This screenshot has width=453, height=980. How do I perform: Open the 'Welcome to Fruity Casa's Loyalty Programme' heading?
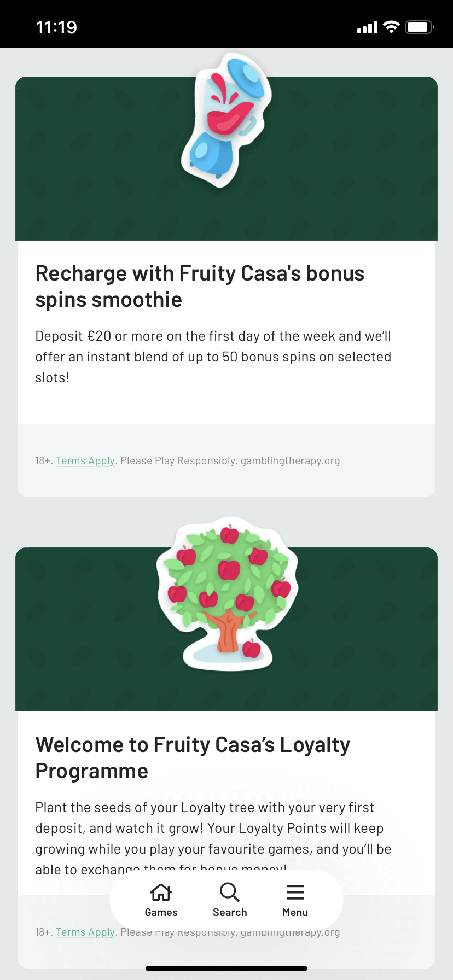click(193, 758)
